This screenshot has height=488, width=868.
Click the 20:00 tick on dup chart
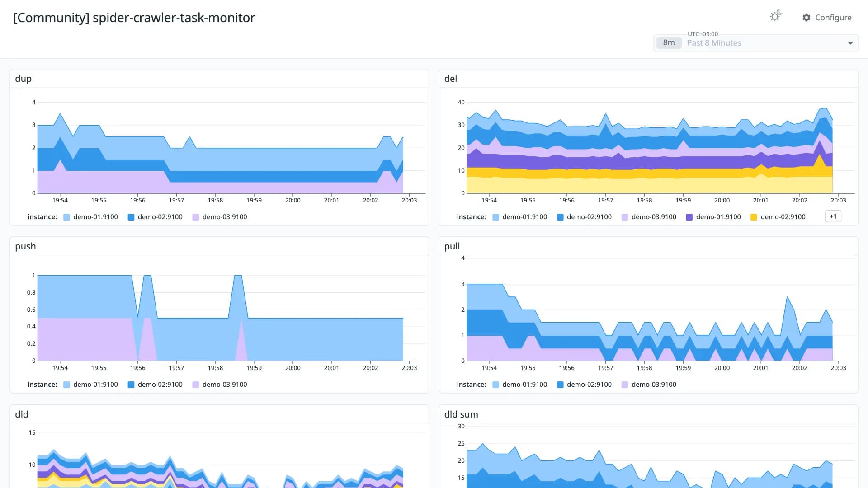coord(292,200)
